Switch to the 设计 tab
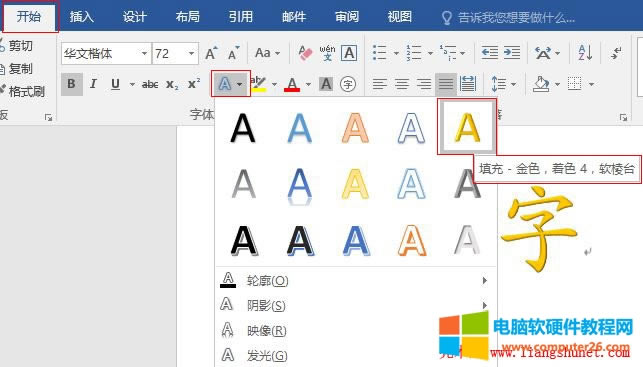This screenshot has width=643, height=367. (x=135, y=17)
